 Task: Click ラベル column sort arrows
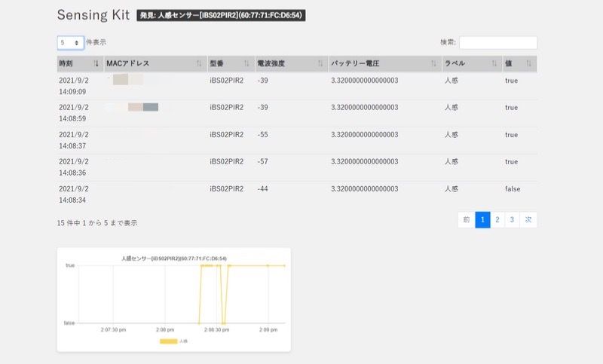495,63
